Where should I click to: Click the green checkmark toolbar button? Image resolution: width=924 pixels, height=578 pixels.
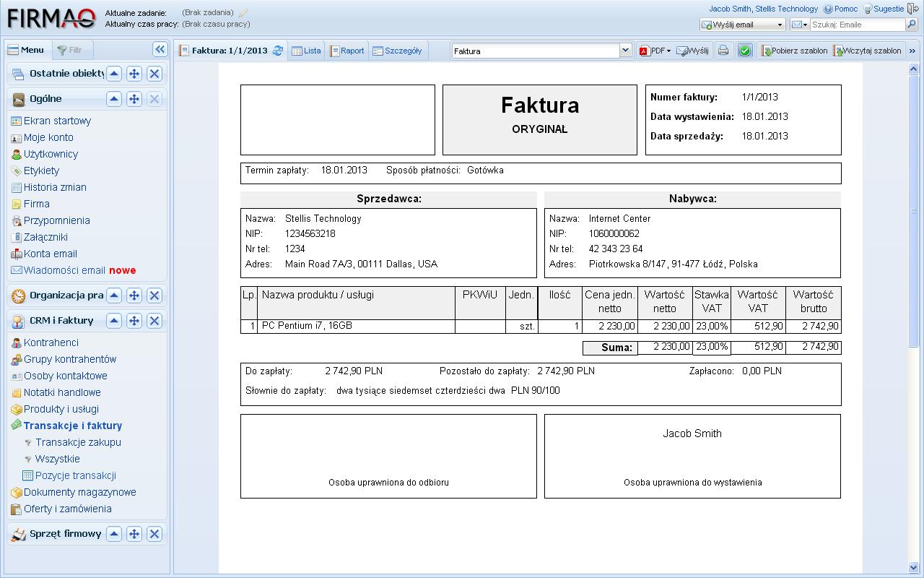pos(745,51)
